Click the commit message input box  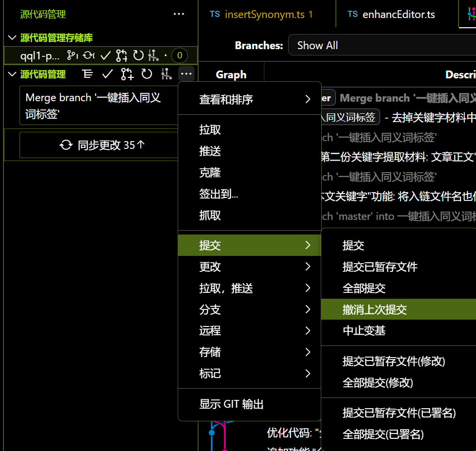coord(97,105)
